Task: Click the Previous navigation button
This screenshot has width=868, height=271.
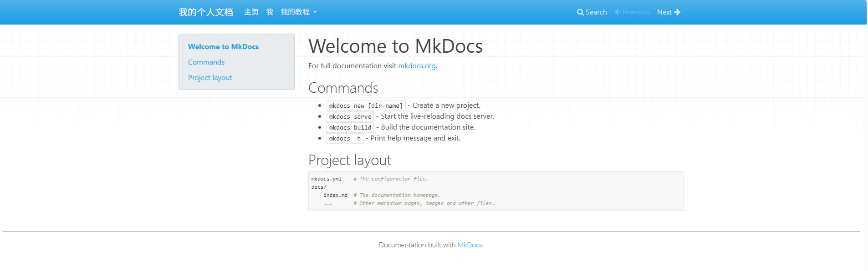Action: pos(632,12)
